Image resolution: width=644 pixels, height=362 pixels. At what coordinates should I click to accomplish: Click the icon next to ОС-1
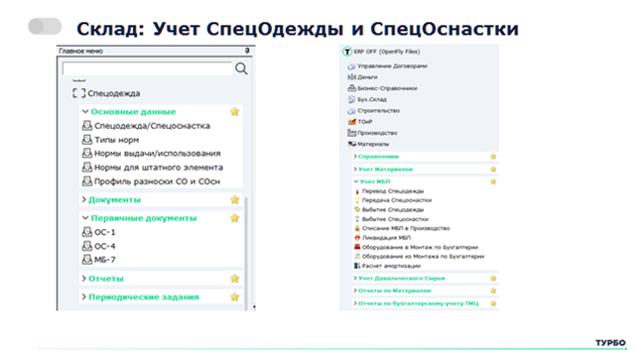pyautogui.click(x=87, y=232)
